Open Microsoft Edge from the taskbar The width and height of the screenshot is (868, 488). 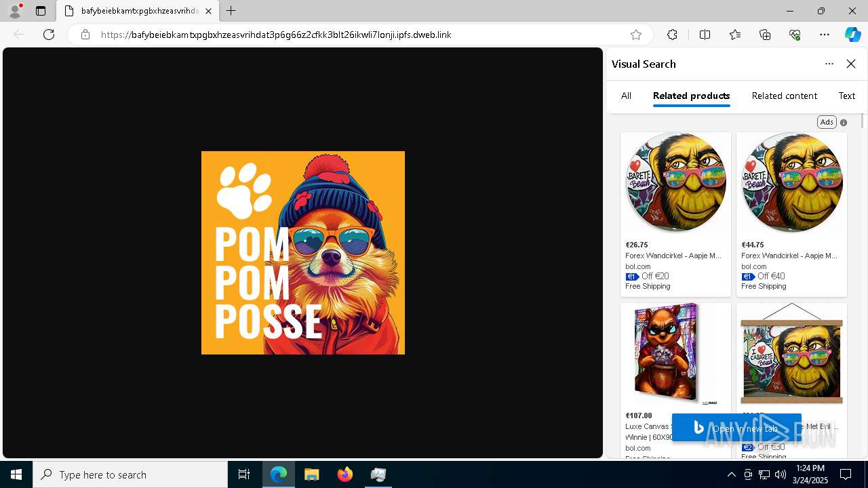279,474
